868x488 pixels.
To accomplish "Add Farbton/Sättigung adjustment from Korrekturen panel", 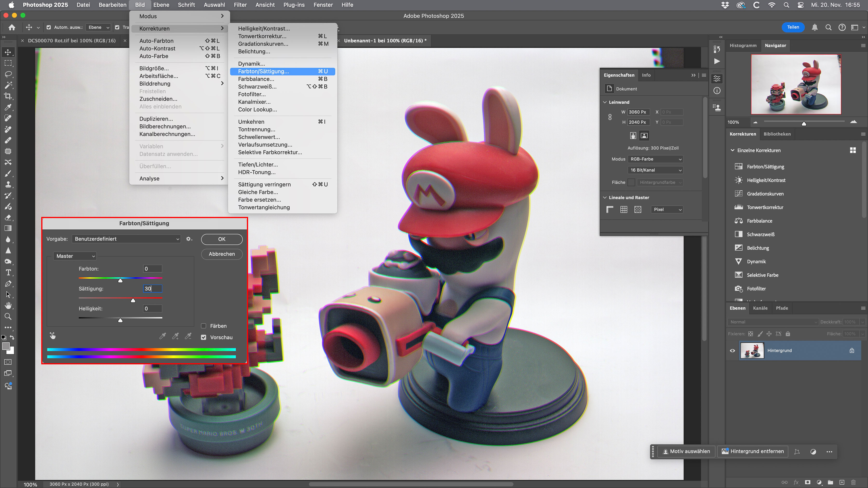I will point(765,166).
